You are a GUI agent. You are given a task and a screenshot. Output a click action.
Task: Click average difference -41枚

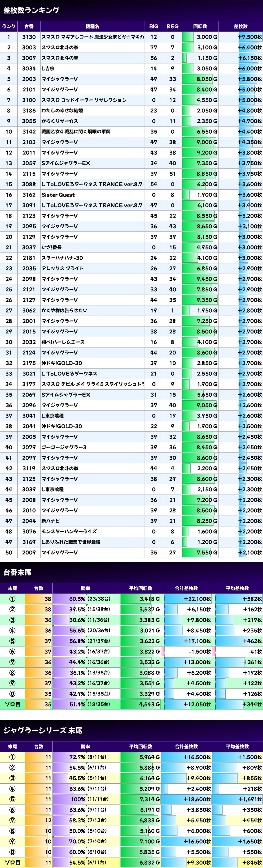(255, 651)
